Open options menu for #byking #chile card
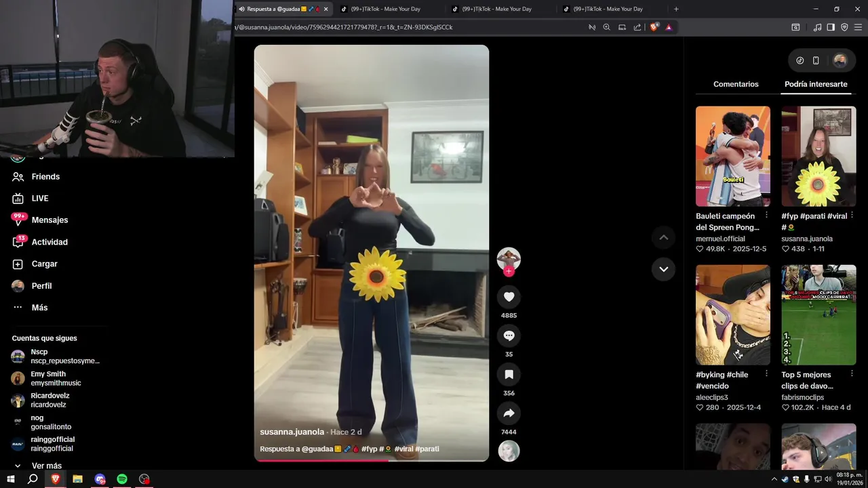 (766, 374)
